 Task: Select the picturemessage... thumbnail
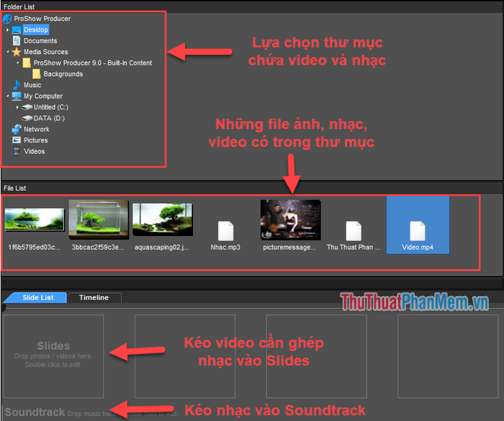coord(291,219)
